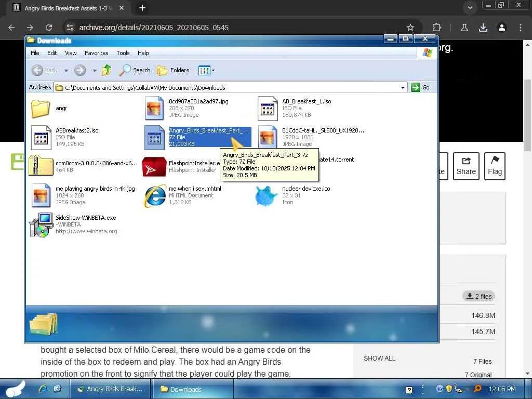Expand the Back button history dropdown arrow
The image size is (532, 399).
tap(66, 71)
